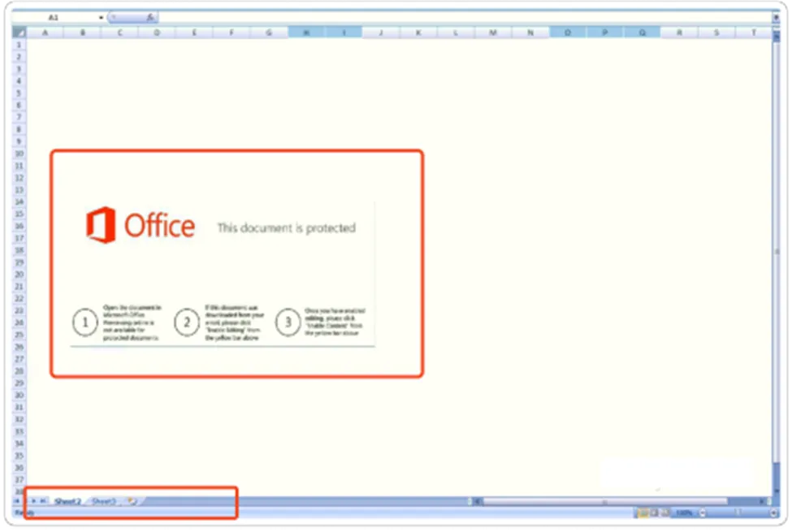Image resolution: width=792 pixels, height=532 pixels.
Task: Select column B by its header
Action: tap(82, 32)
